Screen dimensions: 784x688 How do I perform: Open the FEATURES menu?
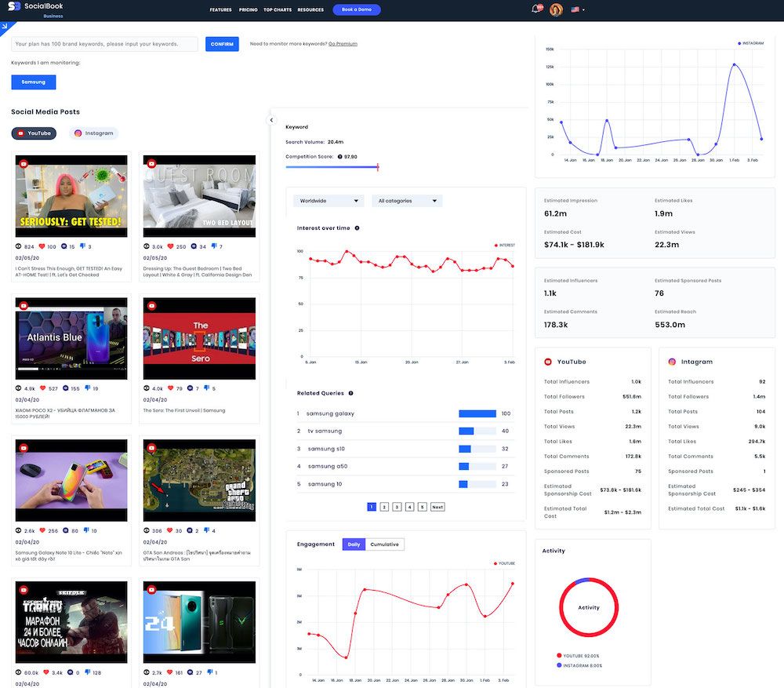click(220, 9)
